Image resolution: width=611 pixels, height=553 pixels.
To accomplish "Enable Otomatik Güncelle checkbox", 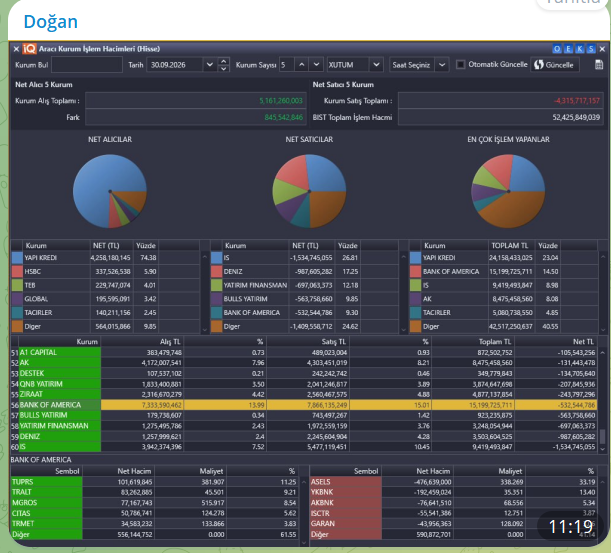I will pos(460,64).
